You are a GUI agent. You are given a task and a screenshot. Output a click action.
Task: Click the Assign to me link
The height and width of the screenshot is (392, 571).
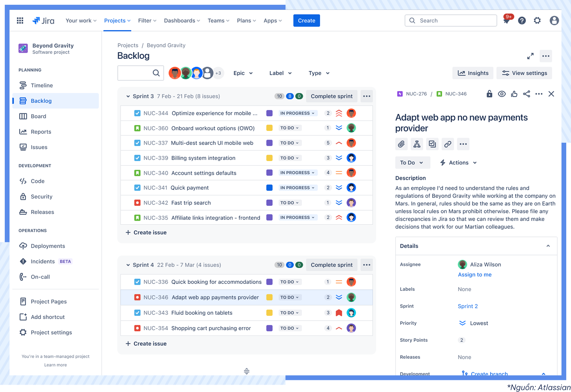tap(475, 275)
